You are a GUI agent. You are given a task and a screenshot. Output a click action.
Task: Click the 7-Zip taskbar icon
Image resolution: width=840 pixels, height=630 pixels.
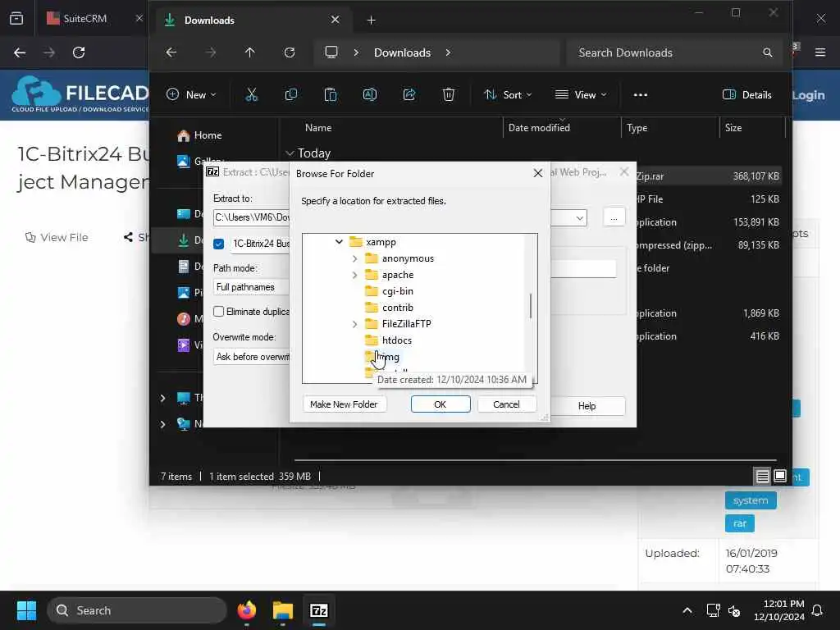click(x=319, y=610)
